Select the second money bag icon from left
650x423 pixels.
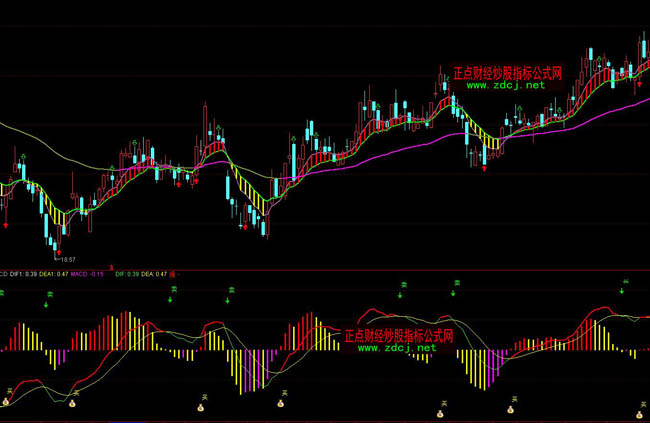pyautogui.click(x=72, y=403)
